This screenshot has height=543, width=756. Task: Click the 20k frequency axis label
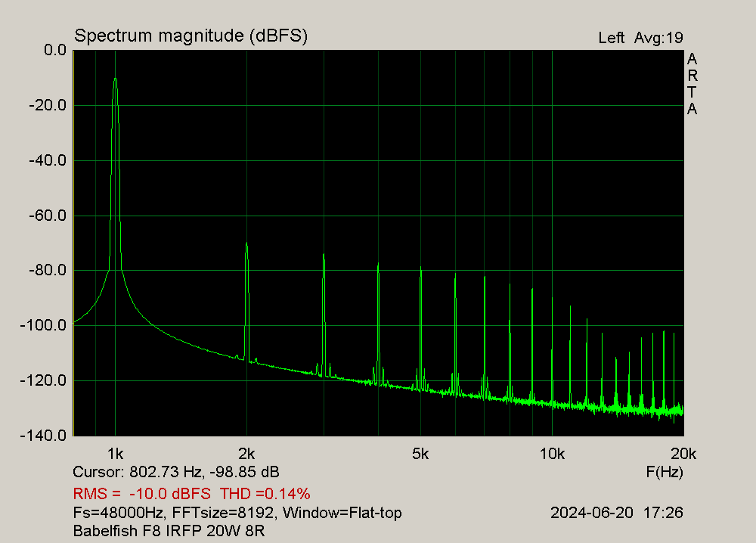pyautogui.click(x=683, y=454)
